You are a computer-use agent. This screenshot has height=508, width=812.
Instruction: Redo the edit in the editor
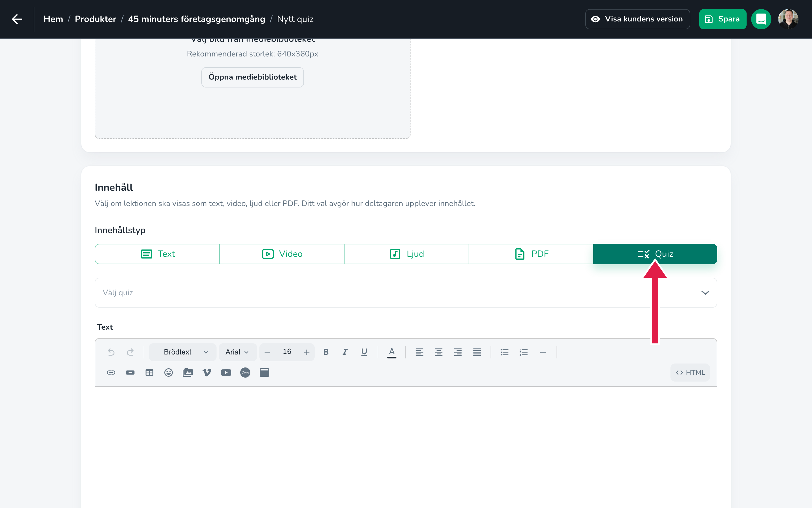point(130,352)
